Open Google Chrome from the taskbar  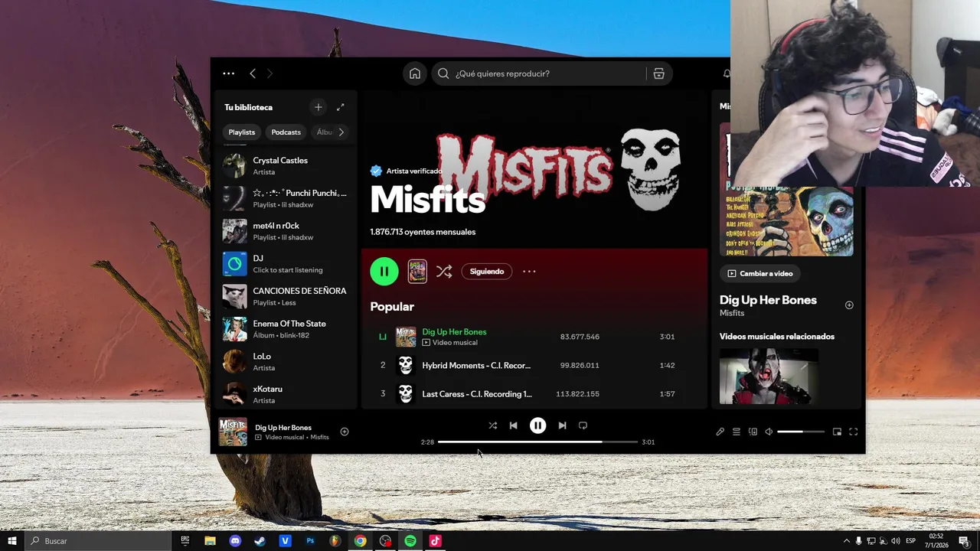click(x=360, y=541)
